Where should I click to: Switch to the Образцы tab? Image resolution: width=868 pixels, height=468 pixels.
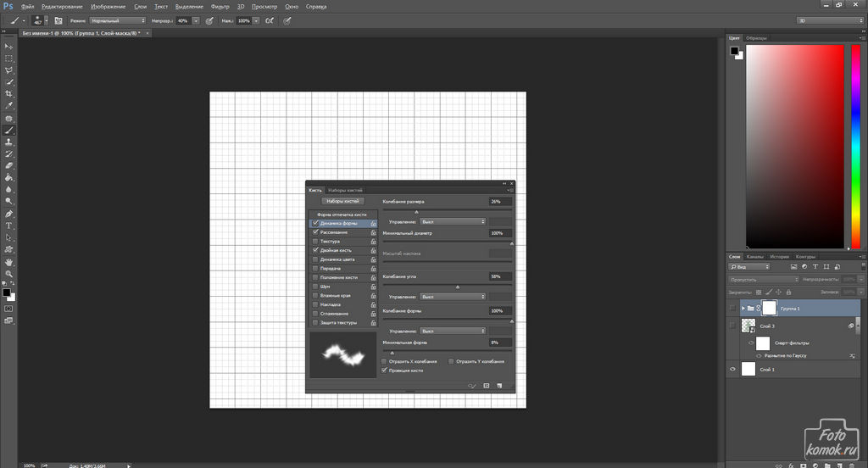(x=756, y=38)
